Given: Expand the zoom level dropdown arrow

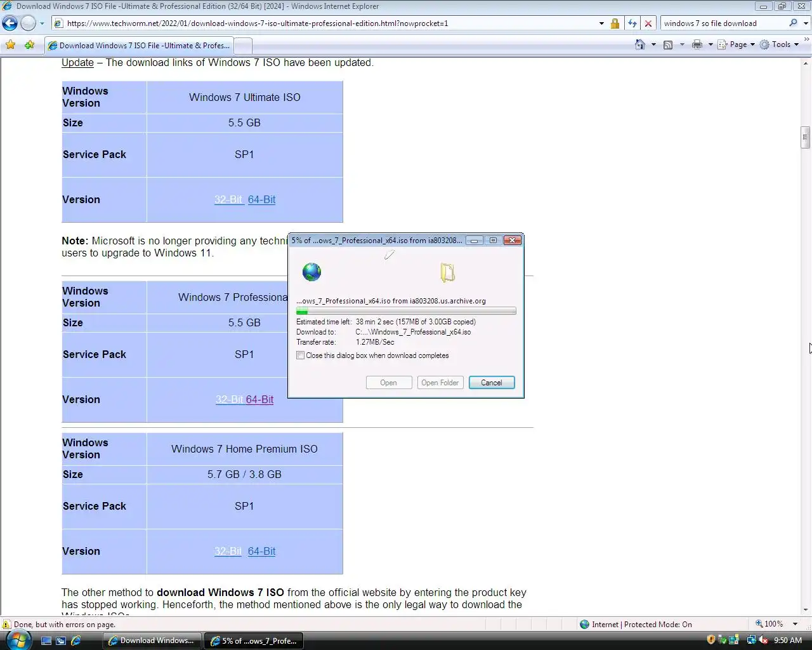Looking at the screenshot, I should click(x=796, y=625).
